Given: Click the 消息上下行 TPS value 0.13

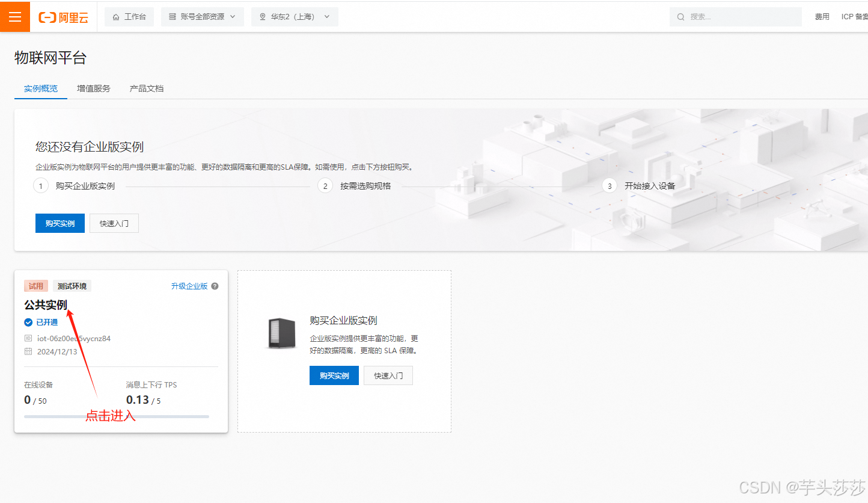Looking at the screenshot, I should coord(138,400).
